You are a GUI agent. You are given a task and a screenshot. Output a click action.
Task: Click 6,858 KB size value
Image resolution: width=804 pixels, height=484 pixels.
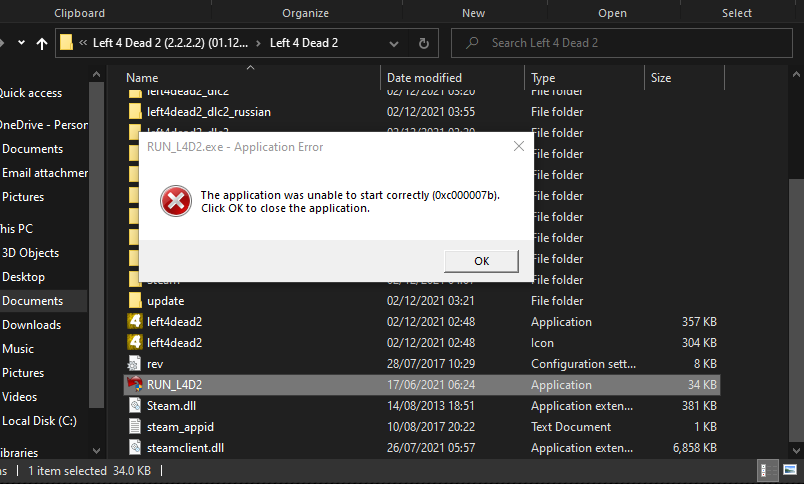(x=694, y=448)
